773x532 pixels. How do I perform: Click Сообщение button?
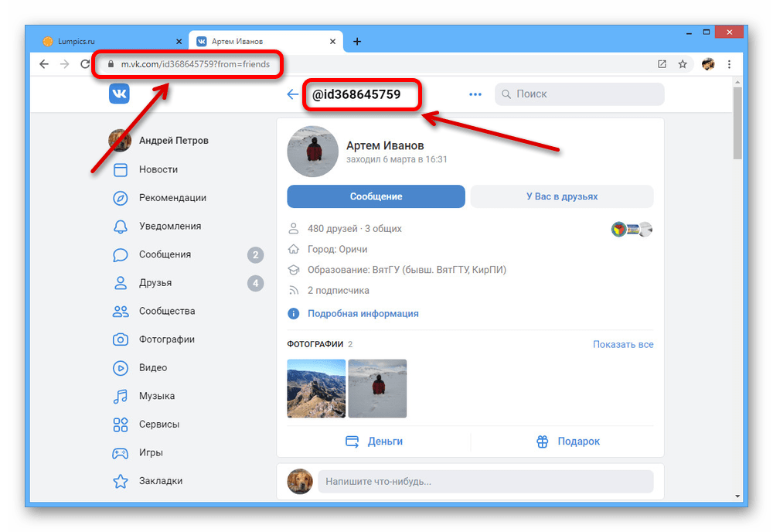pos(376,196)
